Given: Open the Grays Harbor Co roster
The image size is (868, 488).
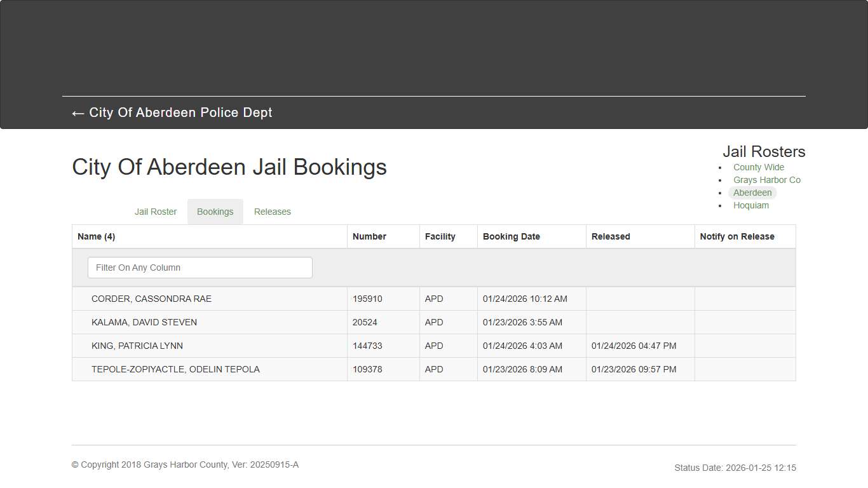Looking at the screenshot, I should [x=767, y=180].
